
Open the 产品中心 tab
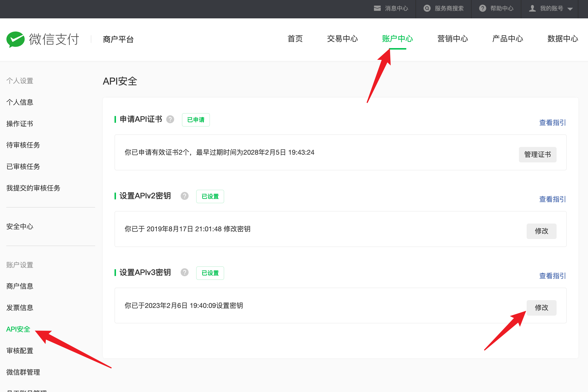(508, 39)
